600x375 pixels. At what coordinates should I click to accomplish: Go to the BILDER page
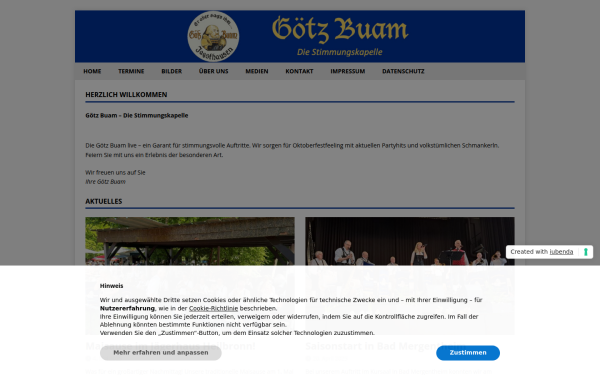click(x=171, y=71)
